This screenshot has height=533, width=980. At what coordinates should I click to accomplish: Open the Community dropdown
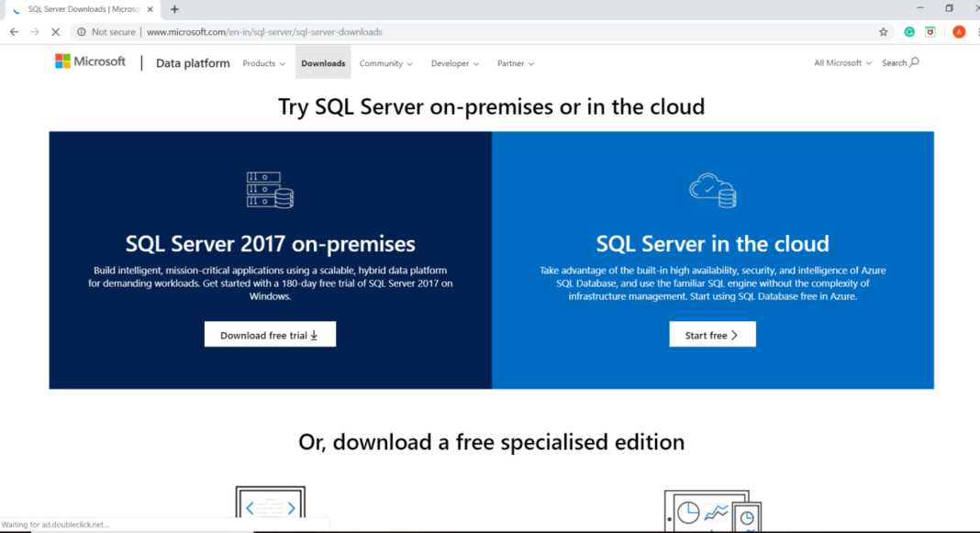point(385,63)
